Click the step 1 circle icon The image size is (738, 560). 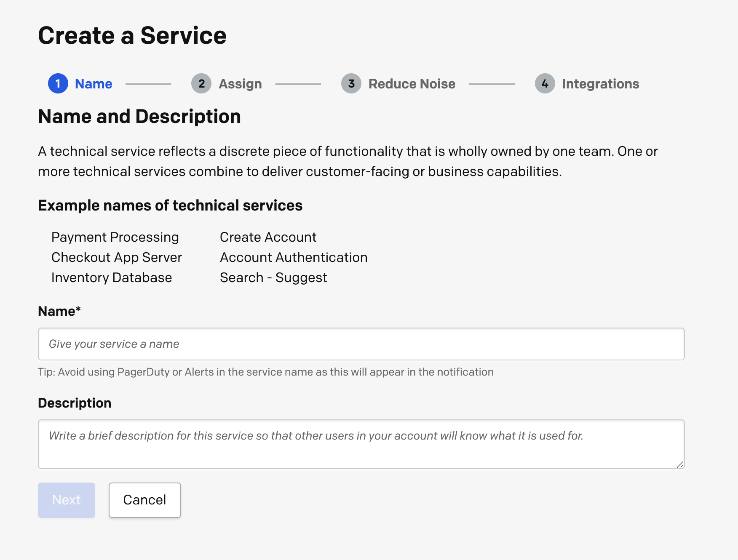coord(58,83)
